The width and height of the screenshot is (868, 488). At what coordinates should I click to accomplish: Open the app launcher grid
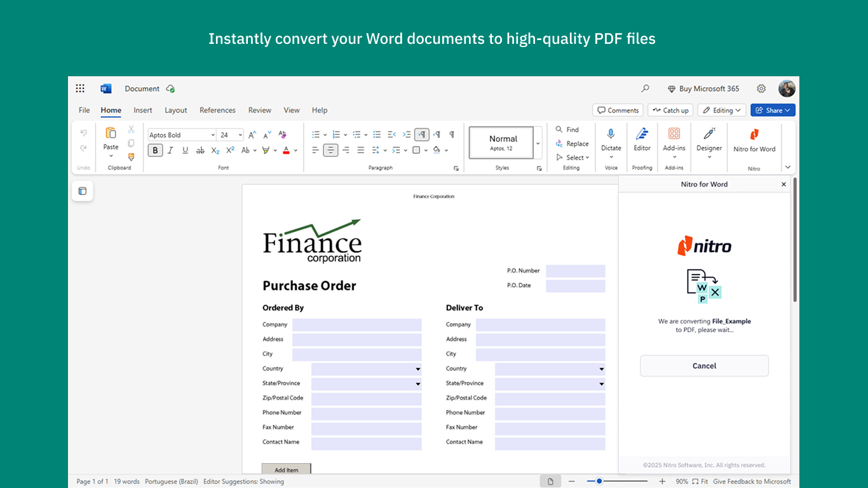coord(80,88)
